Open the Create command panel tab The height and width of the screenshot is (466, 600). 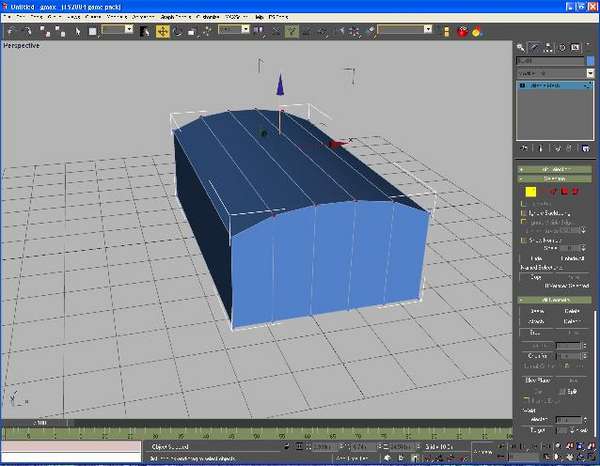[x=522, y=47]
